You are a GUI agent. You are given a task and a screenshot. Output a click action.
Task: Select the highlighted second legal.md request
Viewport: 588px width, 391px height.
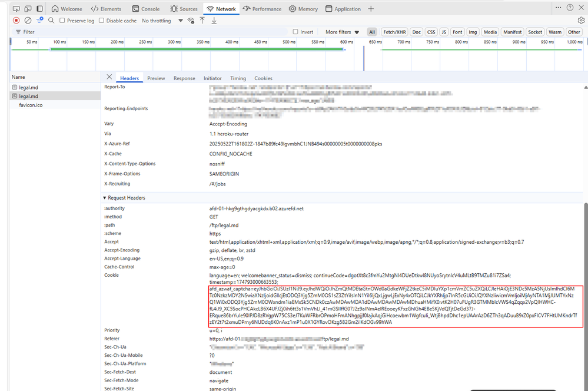tap(55, 96)
